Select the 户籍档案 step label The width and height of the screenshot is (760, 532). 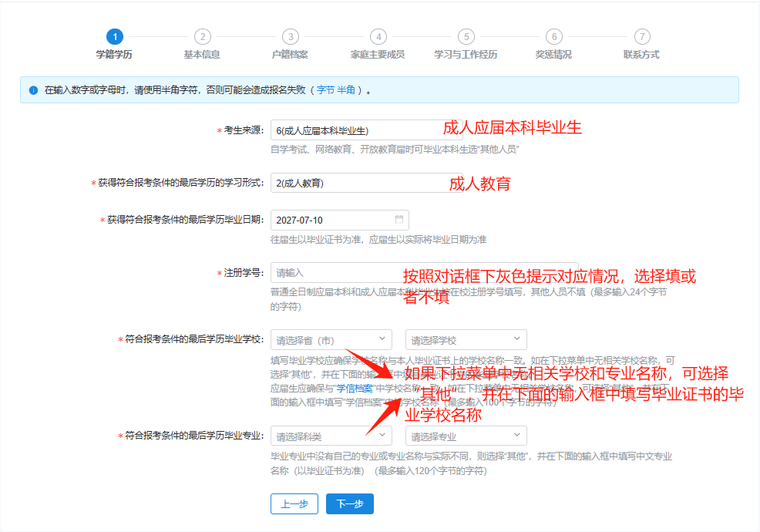click(x=290, y=54)
